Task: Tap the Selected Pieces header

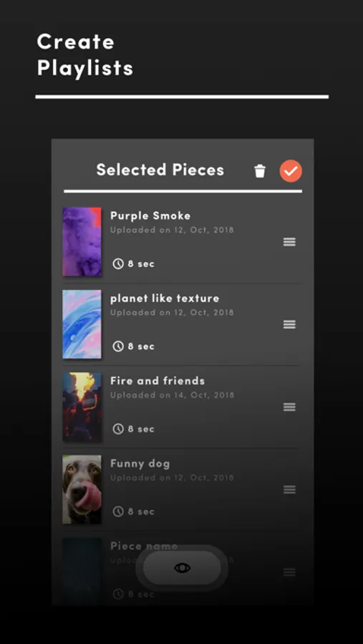Action: click(x=160, y=170)
